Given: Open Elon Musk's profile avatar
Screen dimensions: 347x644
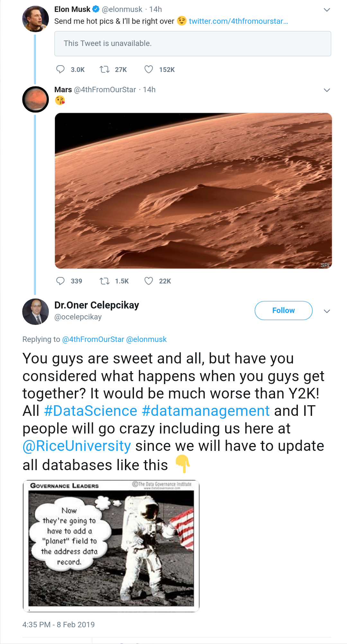Looking at the screenshot, I should (x=35, y=19).
